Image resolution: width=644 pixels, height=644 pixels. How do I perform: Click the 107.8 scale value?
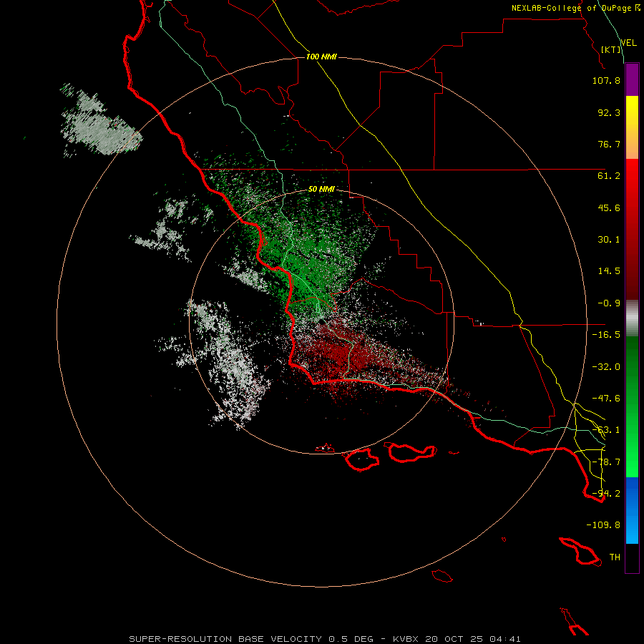606,80
